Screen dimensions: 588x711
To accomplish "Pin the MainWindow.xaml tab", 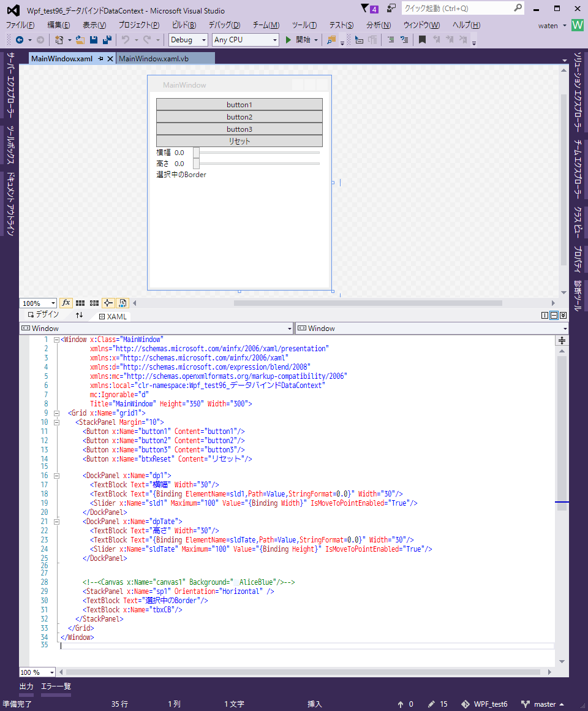I will click(x=100, y=58).
